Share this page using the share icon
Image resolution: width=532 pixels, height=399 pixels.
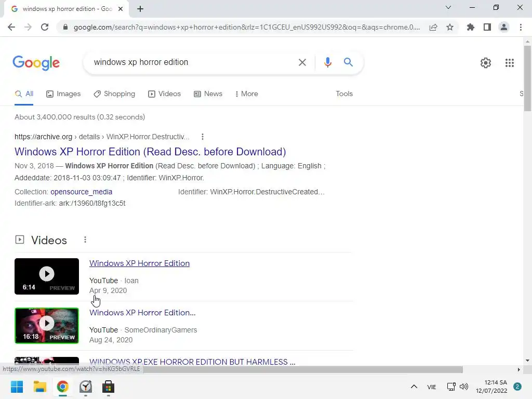(433, 27)
